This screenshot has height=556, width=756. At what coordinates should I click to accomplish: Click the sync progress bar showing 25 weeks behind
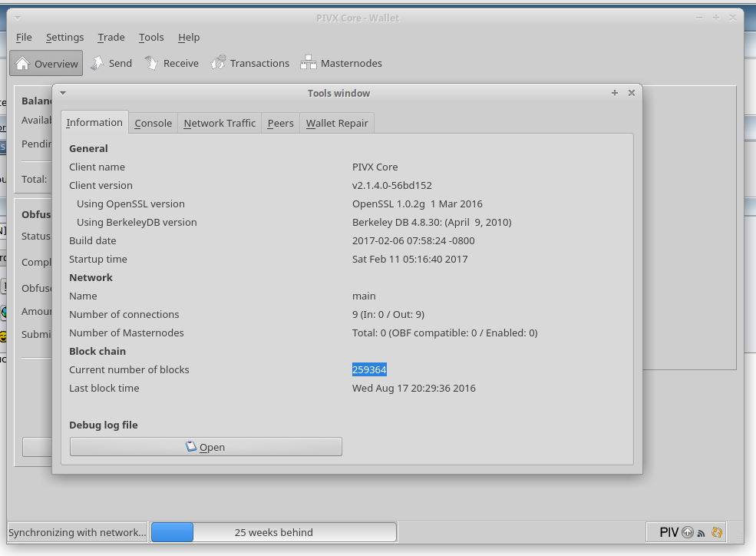click(x=274, y=532)
